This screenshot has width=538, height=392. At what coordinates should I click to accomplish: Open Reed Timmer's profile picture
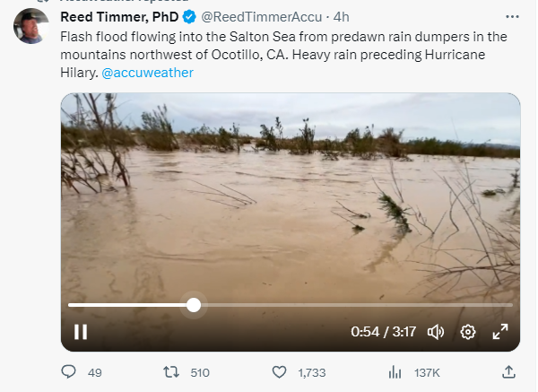pyautogui.click(x=31, y=26)
